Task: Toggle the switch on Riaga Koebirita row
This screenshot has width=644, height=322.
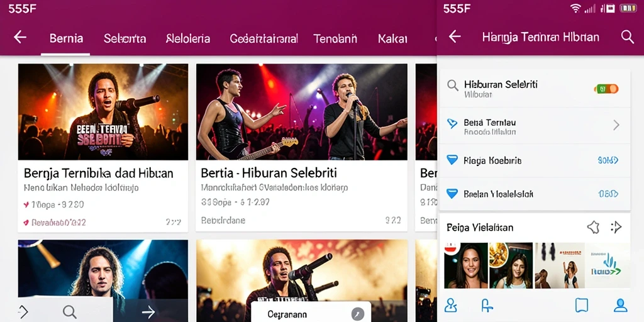Action: point(608,160)
